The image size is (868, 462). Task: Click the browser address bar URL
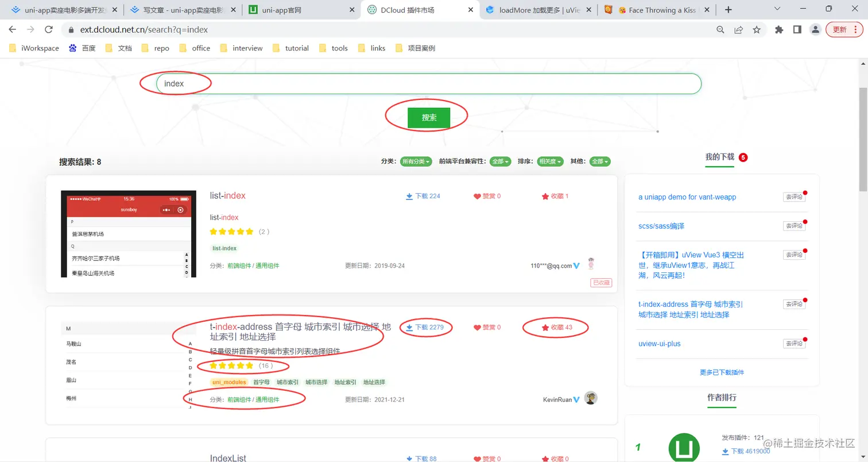143,30
